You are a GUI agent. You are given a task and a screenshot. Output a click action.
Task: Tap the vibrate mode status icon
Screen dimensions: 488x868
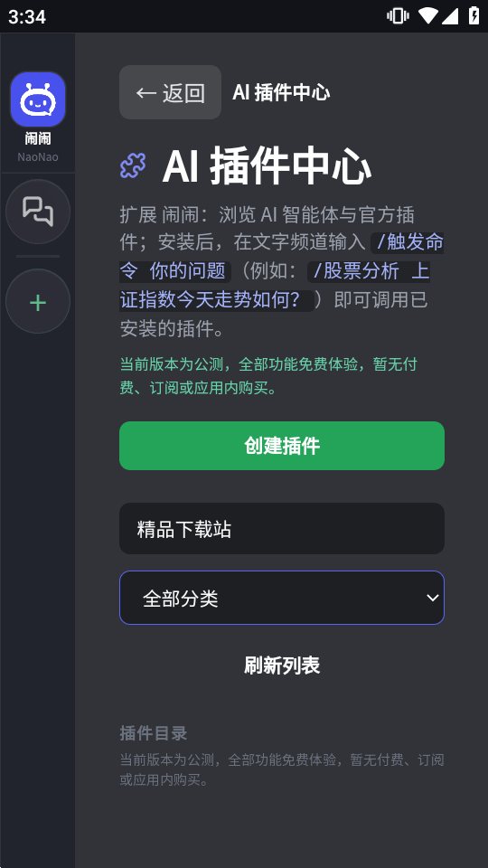coord(398,16)
